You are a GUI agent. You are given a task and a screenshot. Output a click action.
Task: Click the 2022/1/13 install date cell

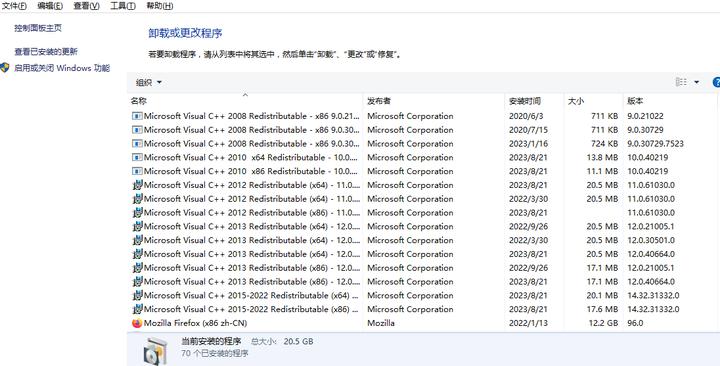[528, 323]
